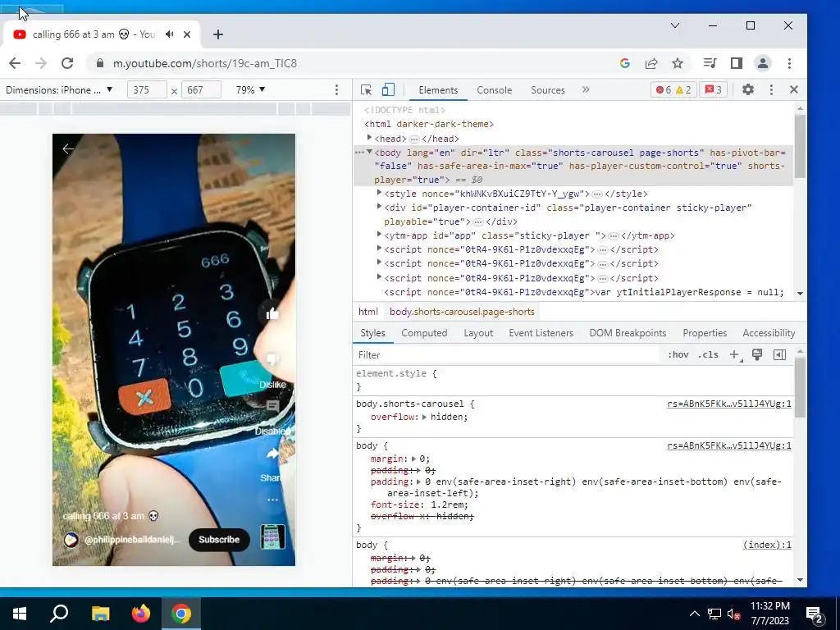Viewport: 840px width, 630px height.
Task: Switch to the Elements tab
Action: pyautogui.click(x=438, y=90)
